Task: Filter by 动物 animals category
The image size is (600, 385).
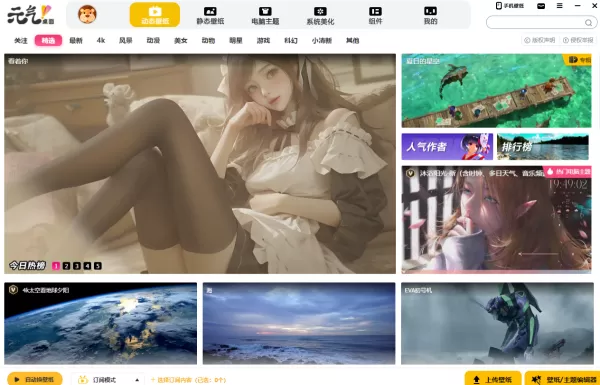Action: click(x=208, y=41)
